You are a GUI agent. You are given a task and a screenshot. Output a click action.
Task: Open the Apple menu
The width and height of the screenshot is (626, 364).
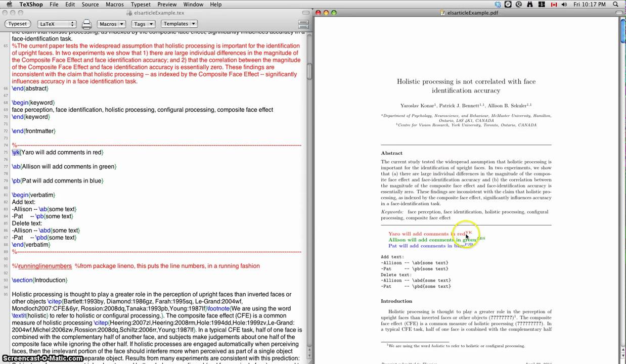point(9,5)
